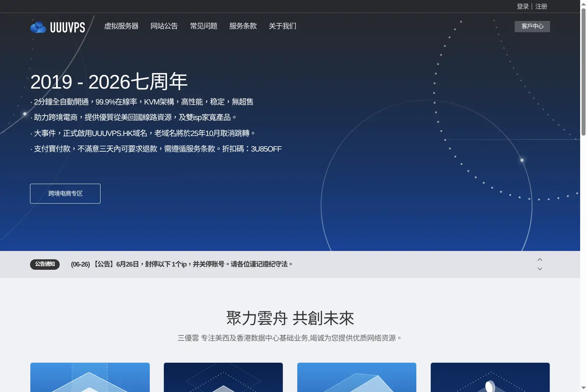
Task: Click the UUUVPS cloud logo icon
Action: 38,27
